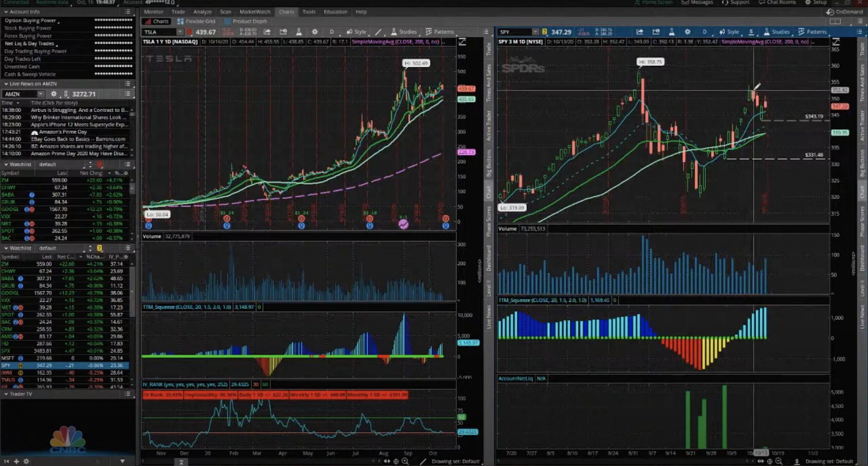The height and width of the screenshot is (466, 868).
Task: Open Patterns on the TSLA chart
Action: (440, 32)
